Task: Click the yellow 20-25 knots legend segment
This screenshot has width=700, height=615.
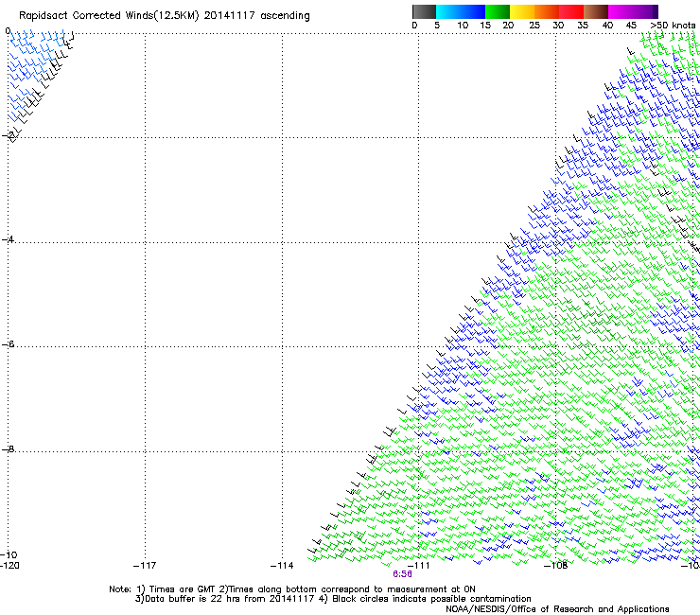Action: pyautogui.click(x=522, y=11)
